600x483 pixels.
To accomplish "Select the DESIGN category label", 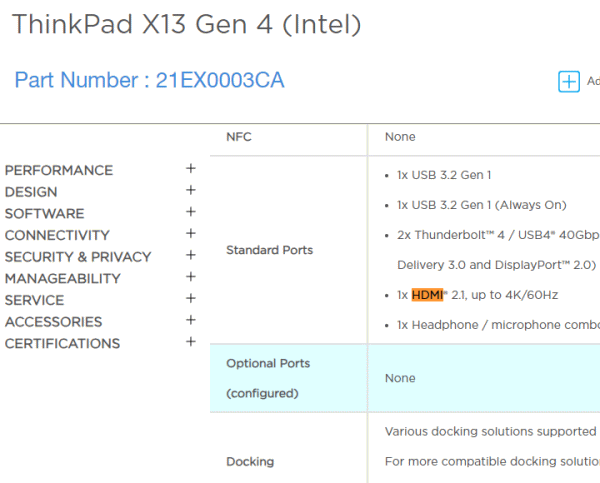I will click(31, 192).
